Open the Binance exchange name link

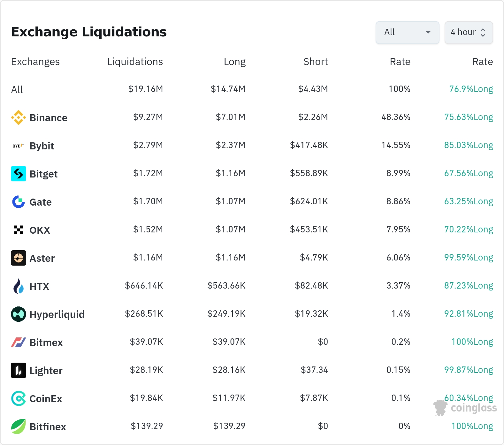(x=48, y=118)
